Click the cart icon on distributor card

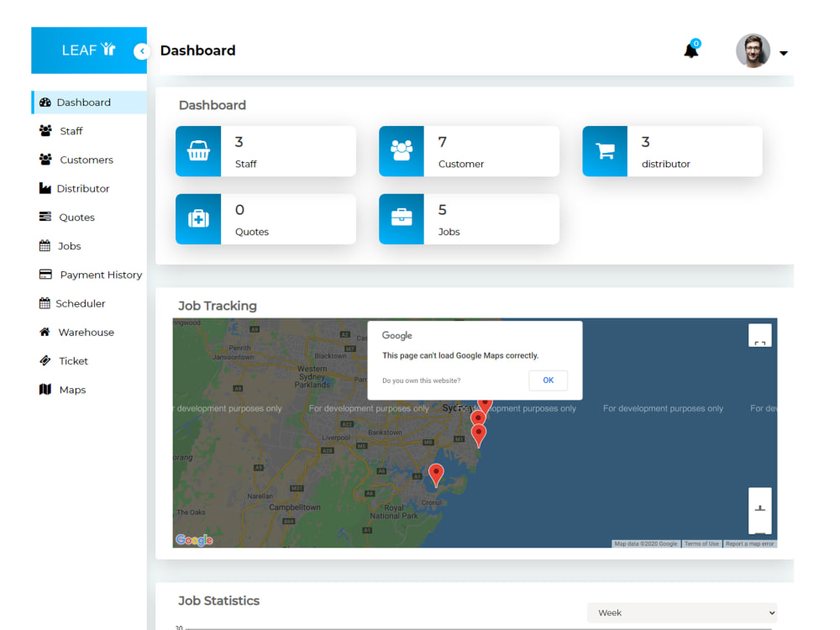point(605,151)
